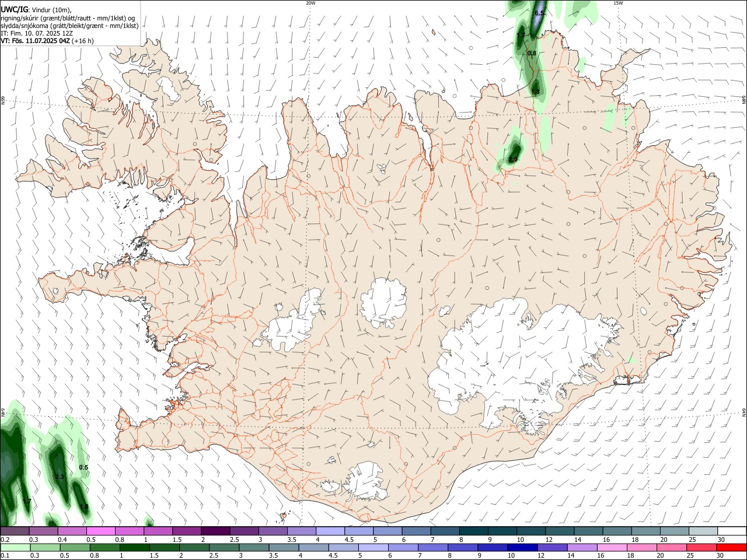The width and height of the screenshot is (747, 560).
Task: Pick the darkest purple swatch labeled 2
Action: 215,531
